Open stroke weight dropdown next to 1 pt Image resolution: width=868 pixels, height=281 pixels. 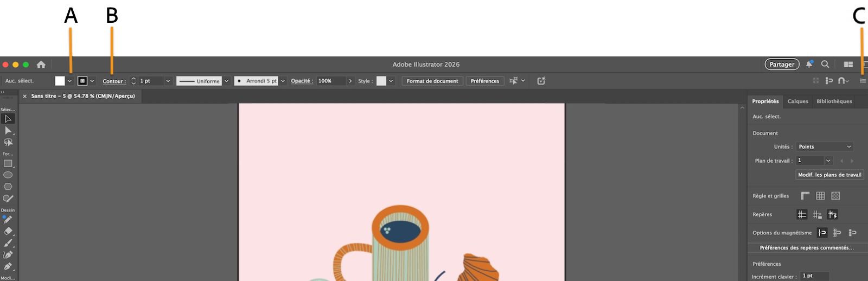point(168,81)
